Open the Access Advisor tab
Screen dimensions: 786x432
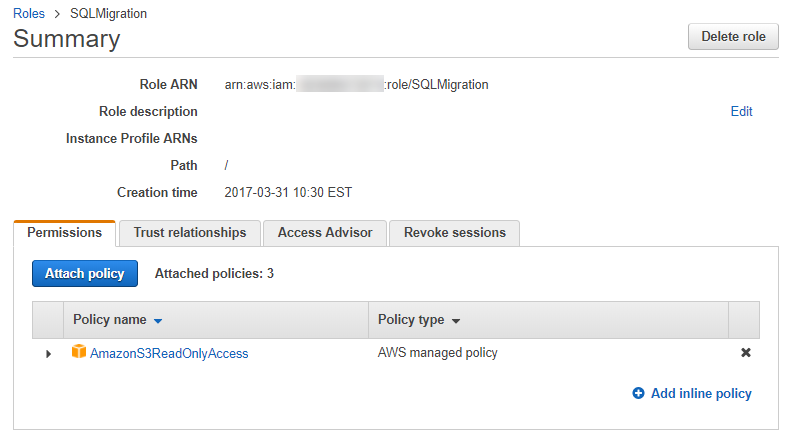(325, 233)
